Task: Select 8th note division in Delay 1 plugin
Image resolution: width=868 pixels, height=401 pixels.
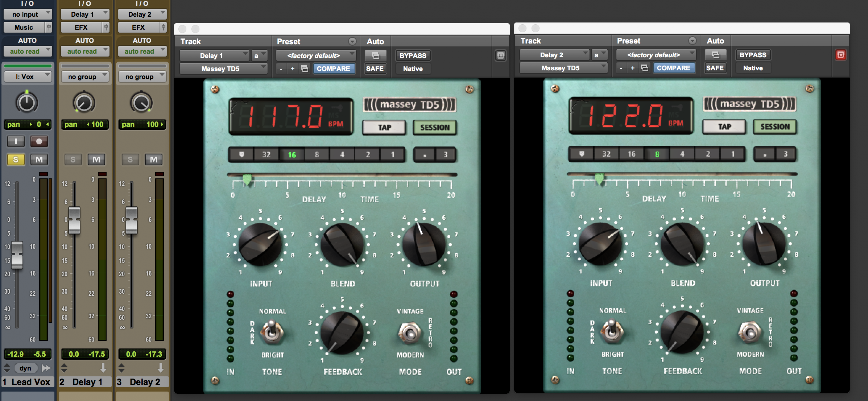Action: [x=317, y=155]
